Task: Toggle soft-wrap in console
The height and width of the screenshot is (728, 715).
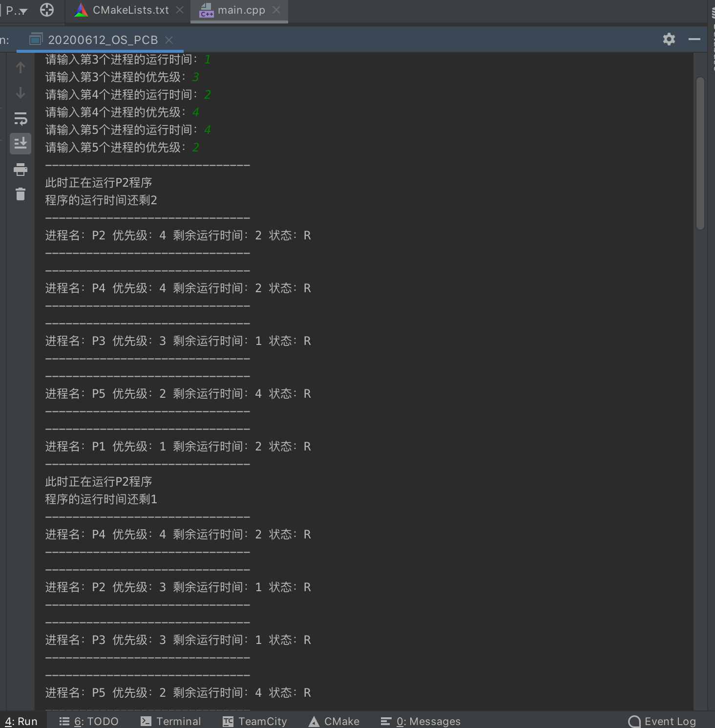Action: coord(21,118)
